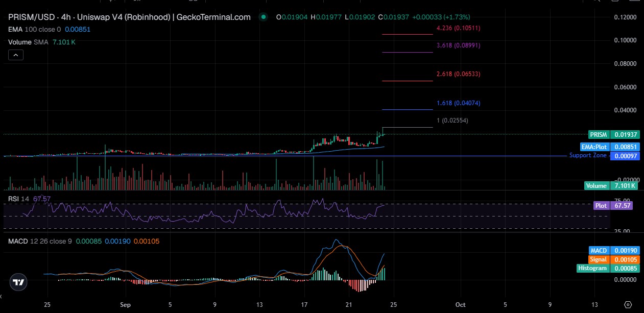Screen dimensions: 644x313
Task: Click the 0.00097 support price tag
Action: coord(626,156)
